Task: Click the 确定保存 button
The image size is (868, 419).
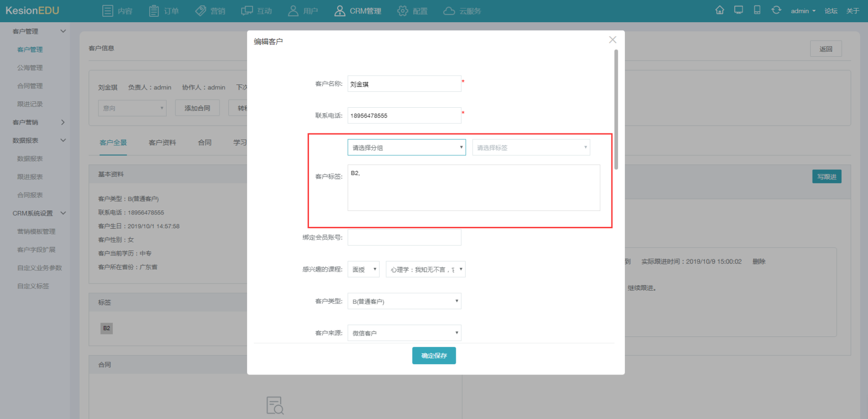Action: 434,356
